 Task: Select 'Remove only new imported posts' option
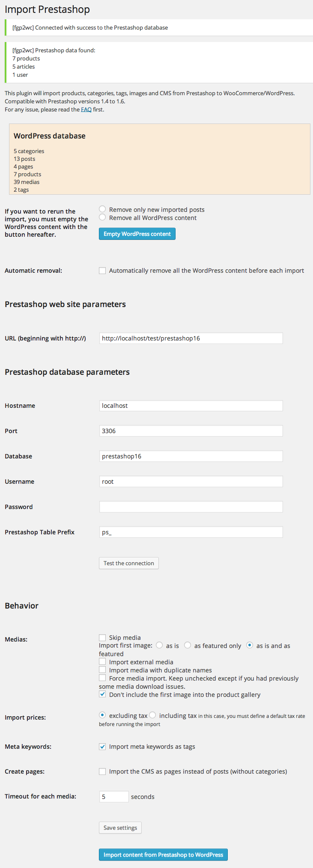click(102, 209)
